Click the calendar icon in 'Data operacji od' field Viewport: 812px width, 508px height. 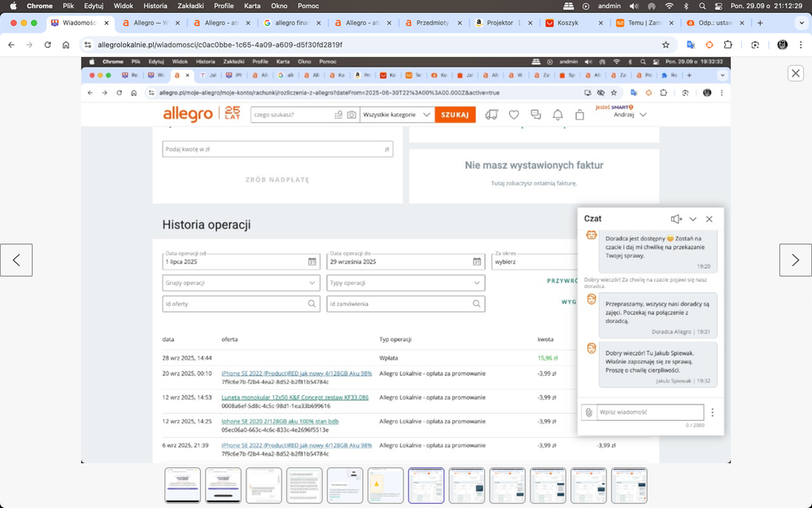click(x=312, y=262)
